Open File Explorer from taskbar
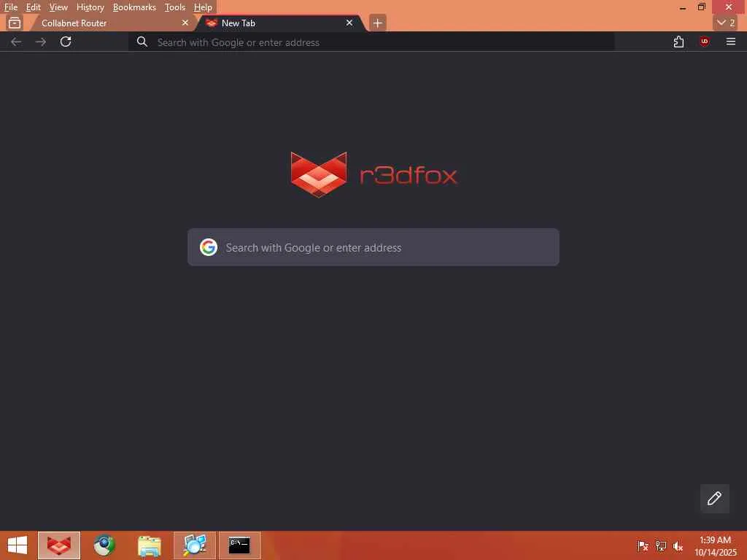Image resolution: width=747 pixels, height=560 pixels. coord(149,545)
